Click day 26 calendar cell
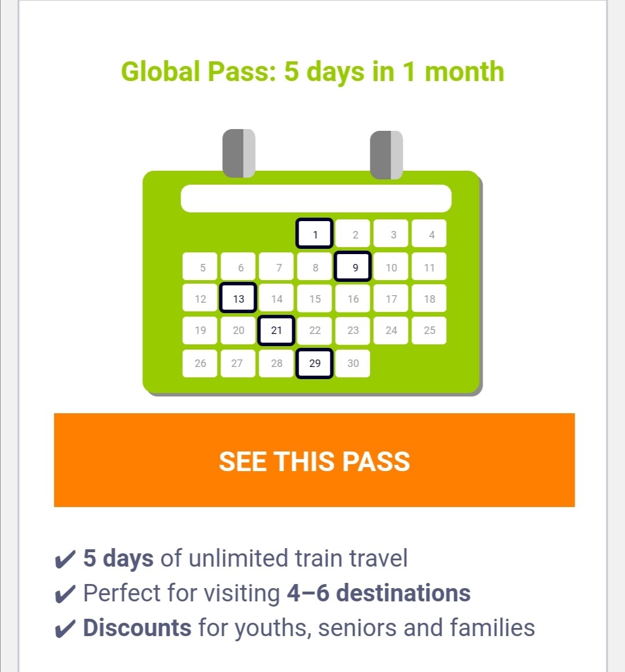 click(200, 363)
